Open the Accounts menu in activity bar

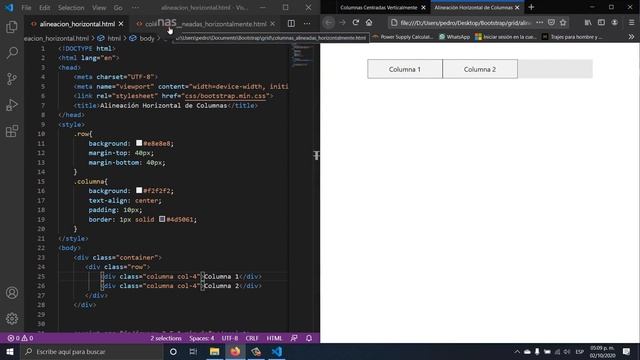tap(12, 293)
